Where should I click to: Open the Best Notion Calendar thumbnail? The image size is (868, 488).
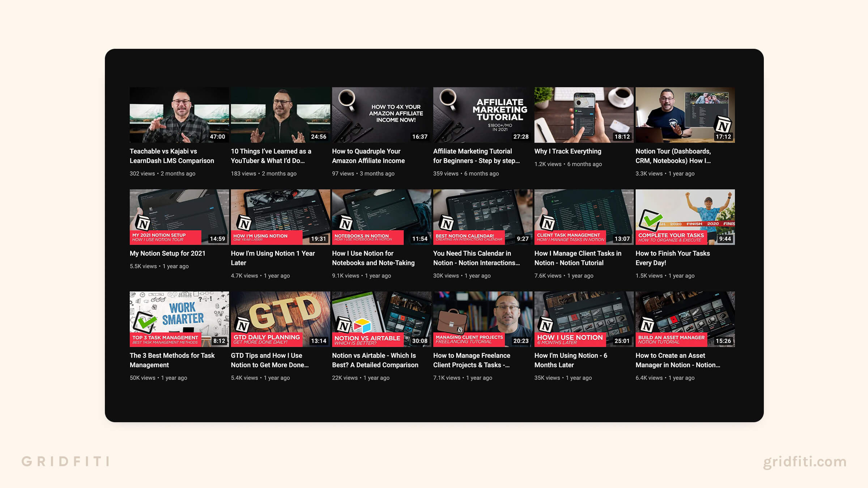(x=483, y=217)
